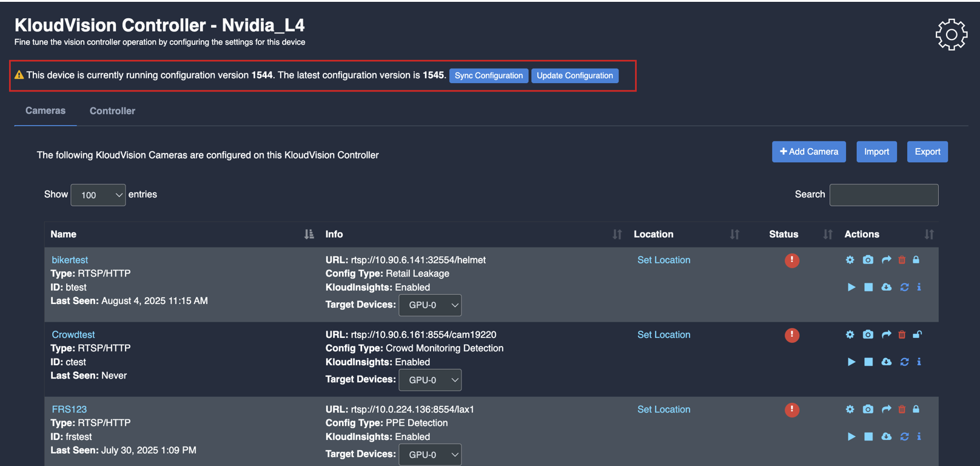The image size is (980, 466).
Task: Click share arrow icon for bikertest
Action: (886, 260)
